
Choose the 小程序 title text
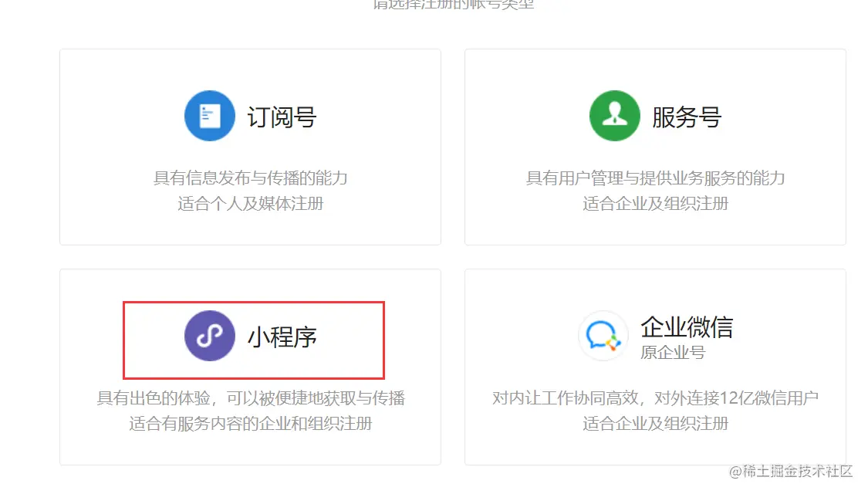282,337
